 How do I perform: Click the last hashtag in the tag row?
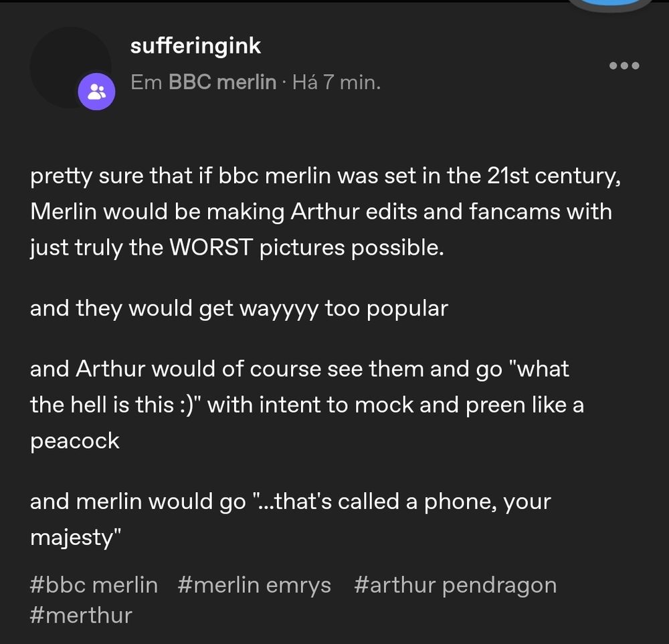tap(80, 615)
